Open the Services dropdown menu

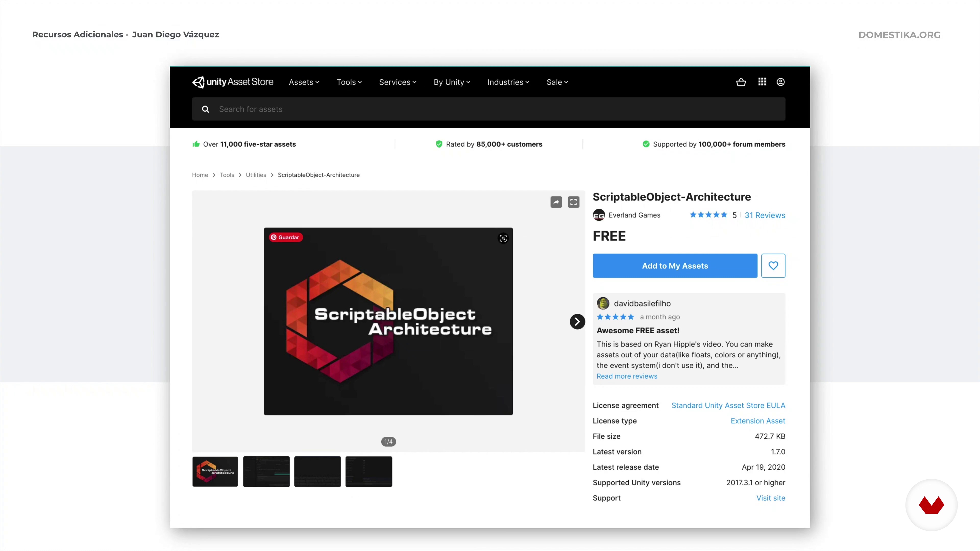click(x=398, y=82)
